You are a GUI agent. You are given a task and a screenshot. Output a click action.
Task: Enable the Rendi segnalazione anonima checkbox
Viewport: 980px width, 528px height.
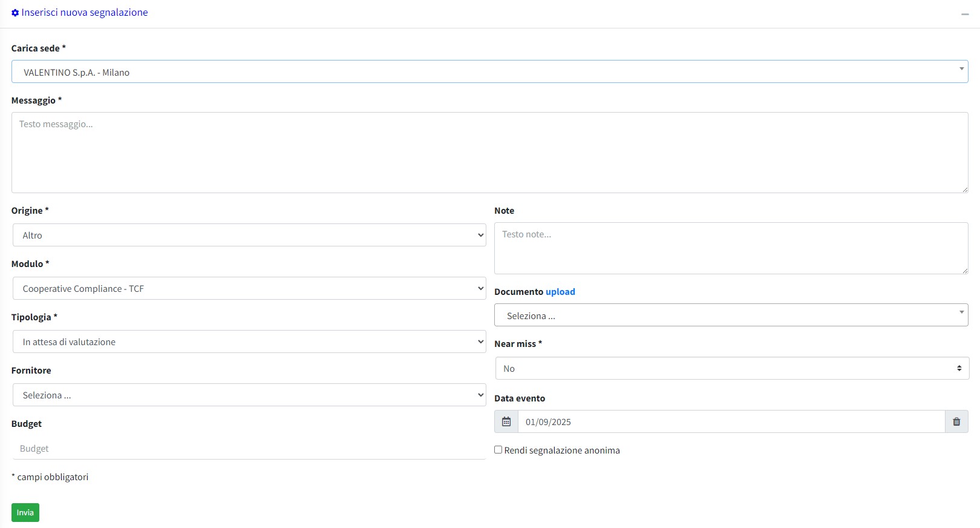pyautogui.click(x=498, y=450)
